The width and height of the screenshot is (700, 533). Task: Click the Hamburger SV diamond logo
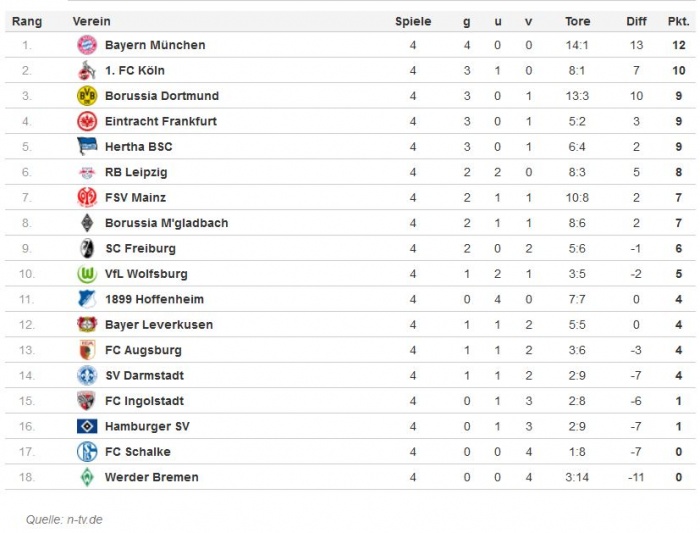[87, 426]
